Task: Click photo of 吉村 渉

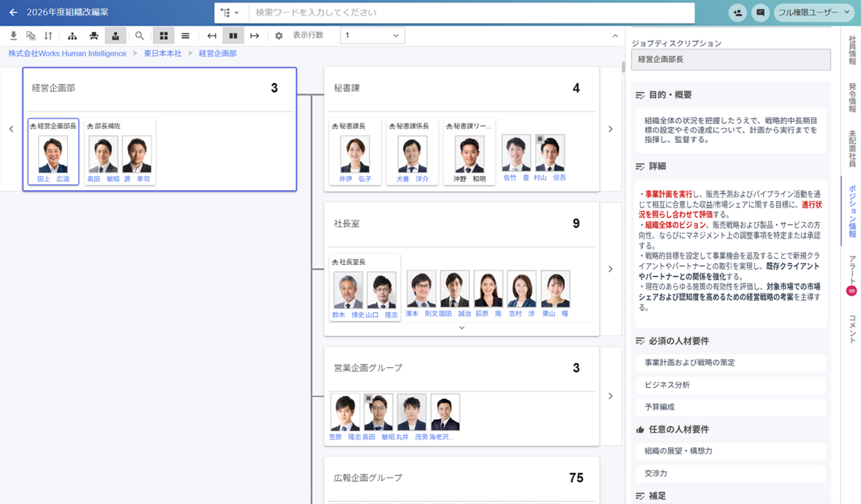Action: coord(522,289)
